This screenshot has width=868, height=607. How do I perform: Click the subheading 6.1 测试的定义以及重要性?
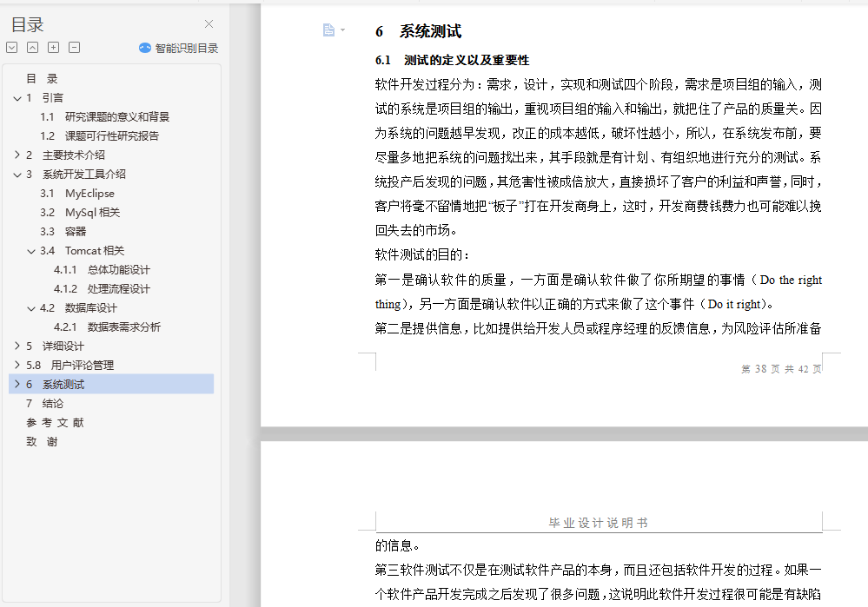click(453, 60)
